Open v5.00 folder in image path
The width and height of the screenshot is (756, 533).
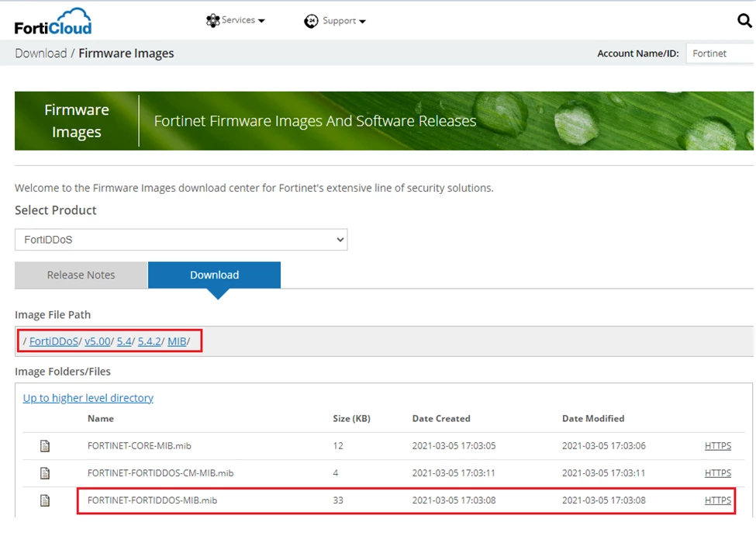pos(98,341)
